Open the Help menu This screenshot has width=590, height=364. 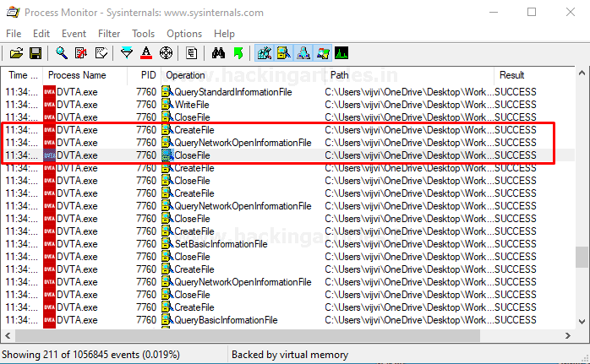224,34
